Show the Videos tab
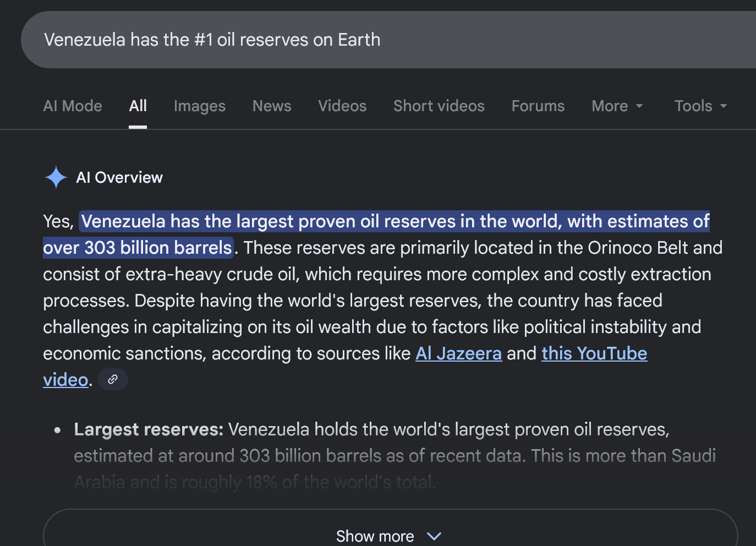Screen dimensions: 756x546 coord(342,106)
